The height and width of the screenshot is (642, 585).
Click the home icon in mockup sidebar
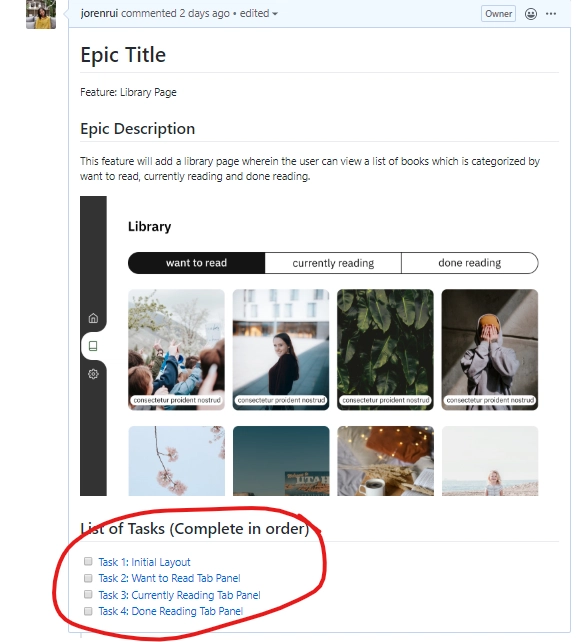93,318
